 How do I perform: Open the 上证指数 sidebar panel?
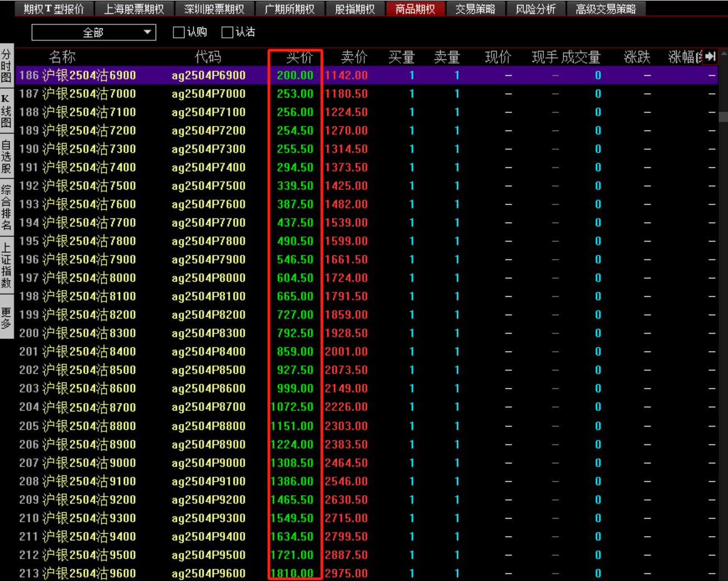(x=6, y=265)
